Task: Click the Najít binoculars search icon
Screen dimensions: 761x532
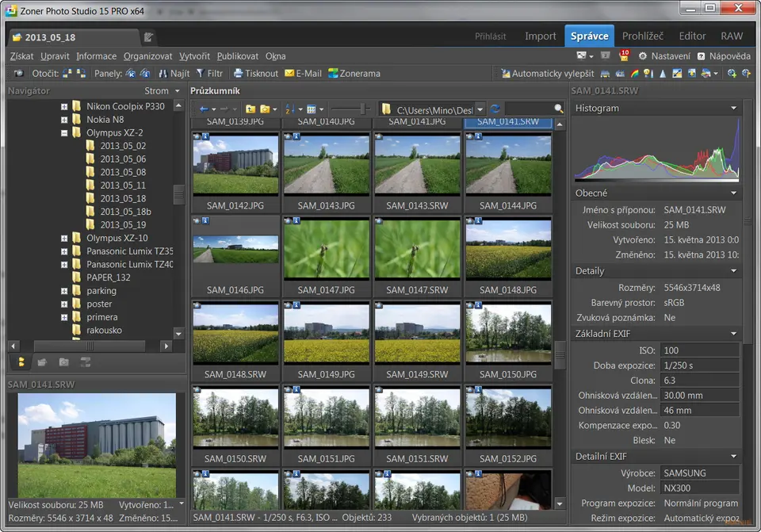Action: click(x=163, y=74)
